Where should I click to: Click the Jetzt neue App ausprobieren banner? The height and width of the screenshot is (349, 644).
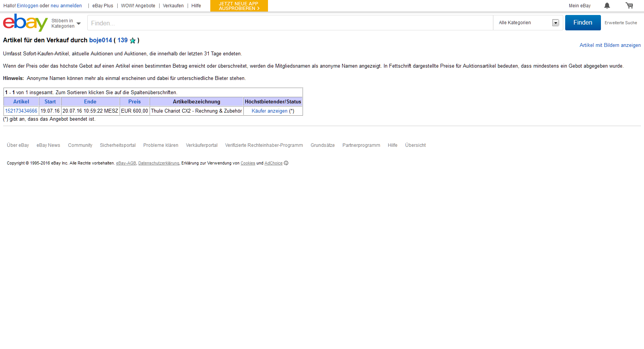pyautogui.click(x=239, y=6)
